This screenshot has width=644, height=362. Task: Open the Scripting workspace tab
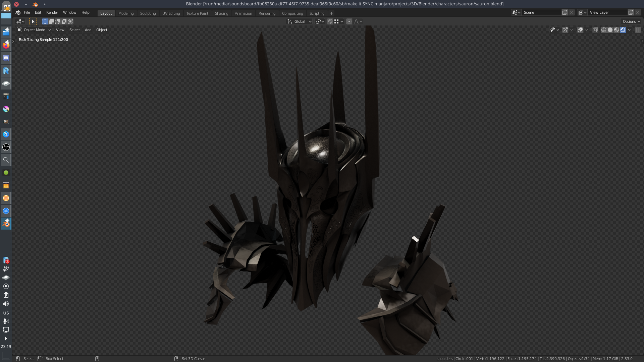pos(317,13)
